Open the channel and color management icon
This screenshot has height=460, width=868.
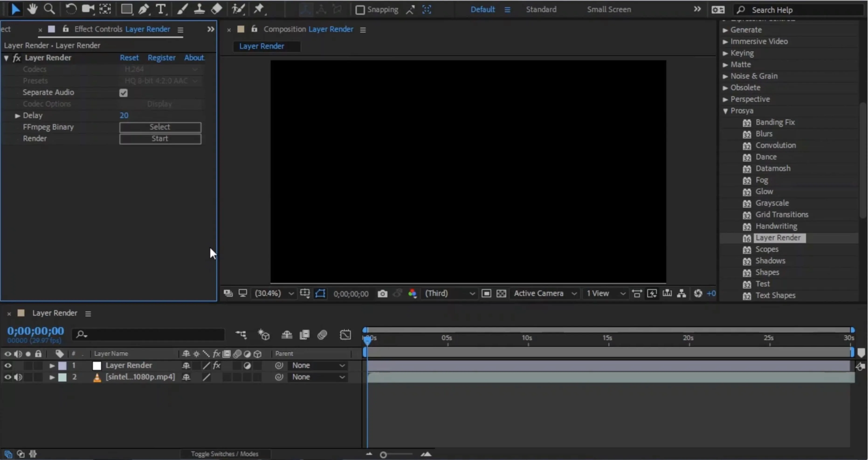click(412, 293)
